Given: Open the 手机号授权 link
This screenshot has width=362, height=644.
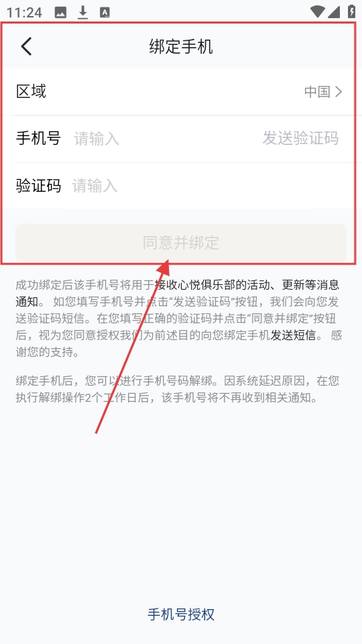Looking at the screenshot, I should pos(181,614).
